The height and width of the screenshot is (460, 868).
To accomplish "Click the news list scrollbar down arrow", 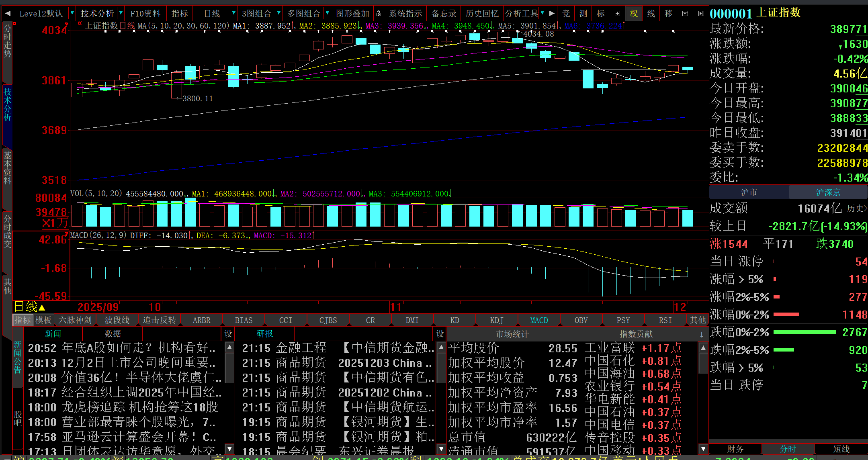I will pyautogui.click(x=229, y=448).
